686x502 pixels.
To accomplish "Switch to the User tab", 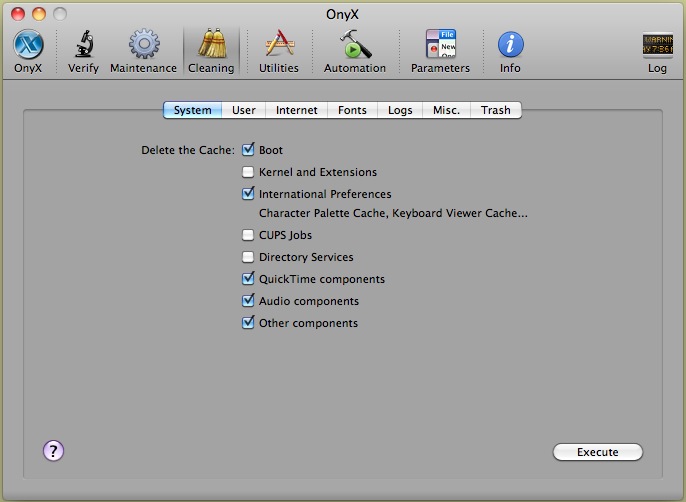I will [x=244, y=110].
